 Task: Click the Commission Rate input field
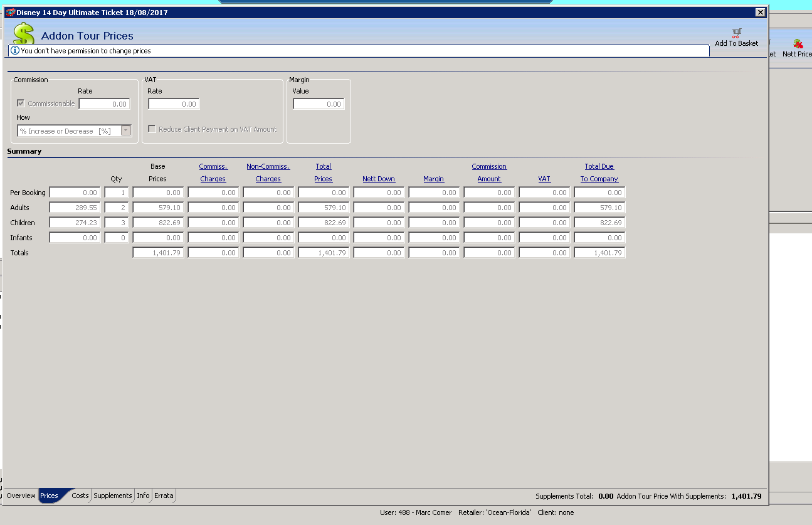click(x=105, y=104)
